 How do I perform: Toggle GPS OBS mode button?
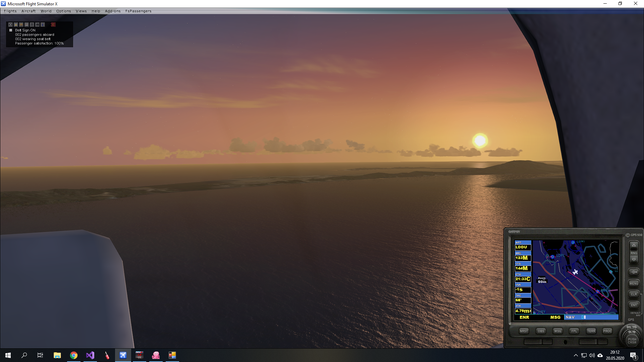[541, 331]
